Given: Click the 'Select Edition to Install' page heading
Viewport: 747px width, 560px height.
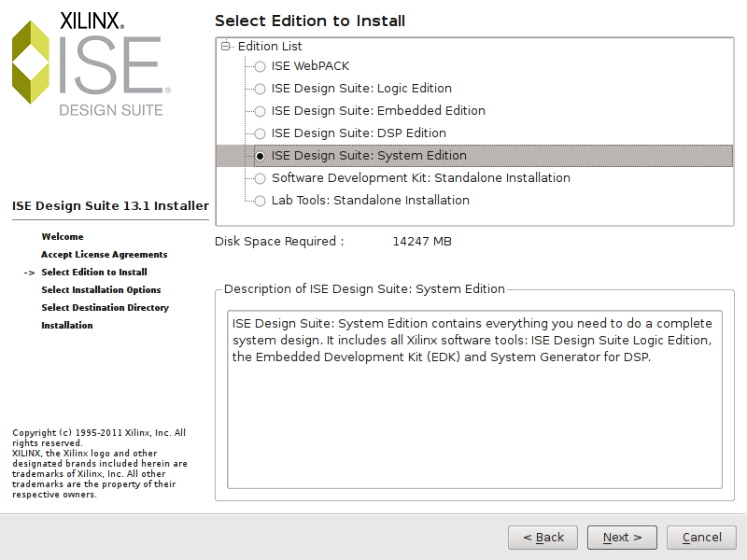Looking at the screenshot, I should [310, 21].
